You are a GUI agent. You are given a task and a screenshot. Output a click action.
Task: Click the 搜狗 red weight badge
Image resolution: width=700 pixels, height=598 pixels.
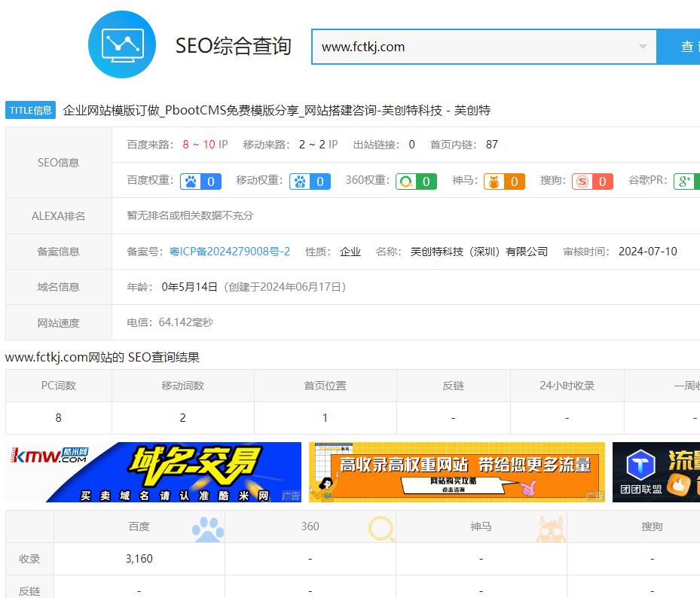[x=592, y=182]
